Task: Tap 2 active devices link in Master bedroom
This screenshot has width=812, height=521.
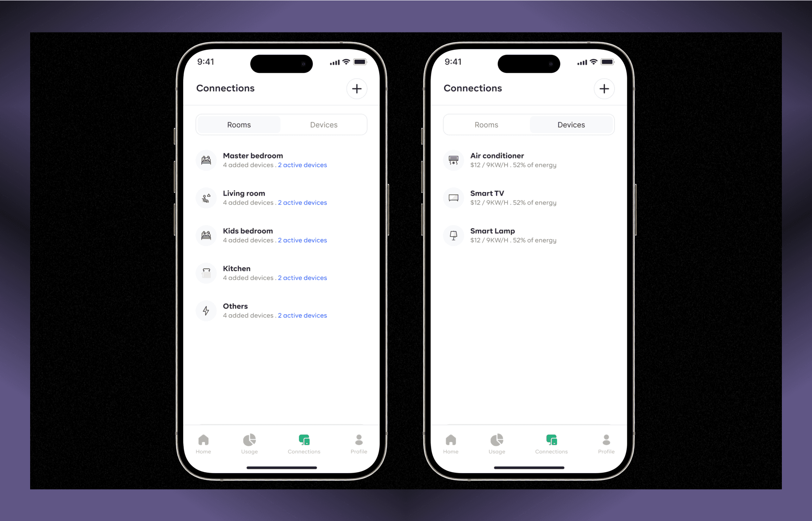Action: click(x=302, y=165)
